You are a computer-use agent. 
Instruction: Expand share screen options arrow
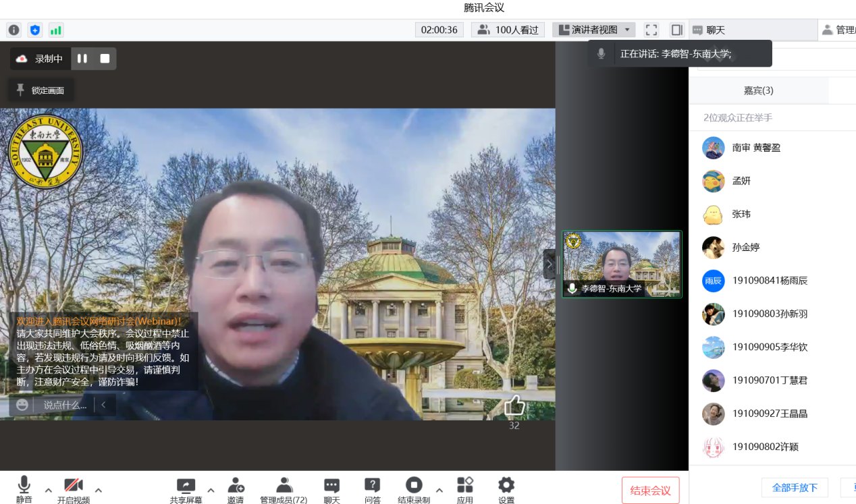click(211, 490)
